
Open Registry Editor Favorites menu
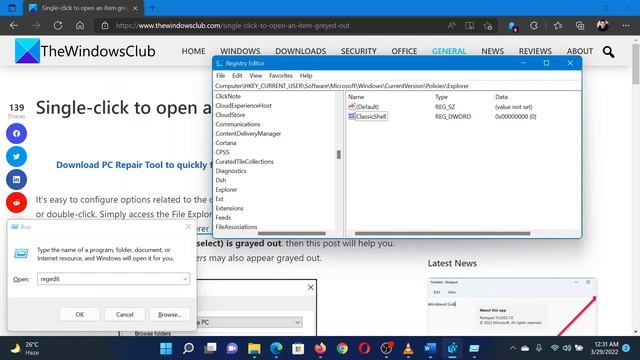(x=281, y=76)
